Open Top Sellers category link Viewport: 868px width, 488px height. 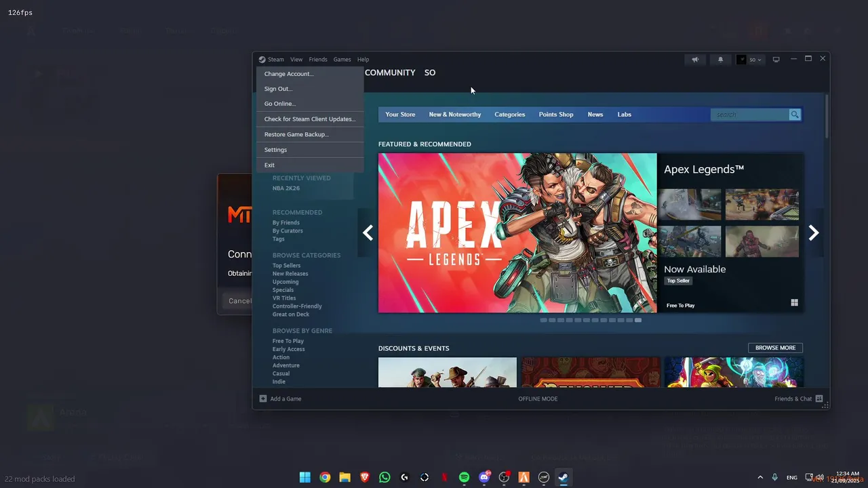click(x=287, y=266)
